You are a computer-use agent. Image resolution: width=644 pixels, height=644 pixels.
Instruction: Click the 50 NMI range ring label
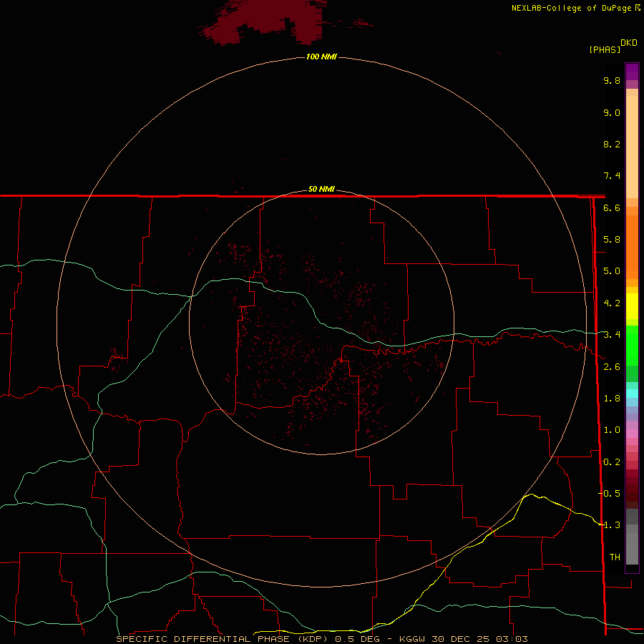tap(321, 189)
